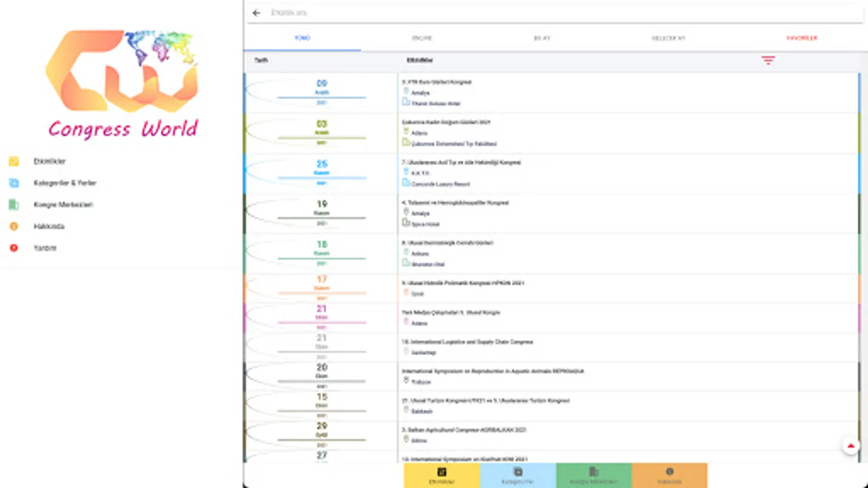Select the Tarih column header
The width and height of the screenshot is (868, 488).
[262, 61]
